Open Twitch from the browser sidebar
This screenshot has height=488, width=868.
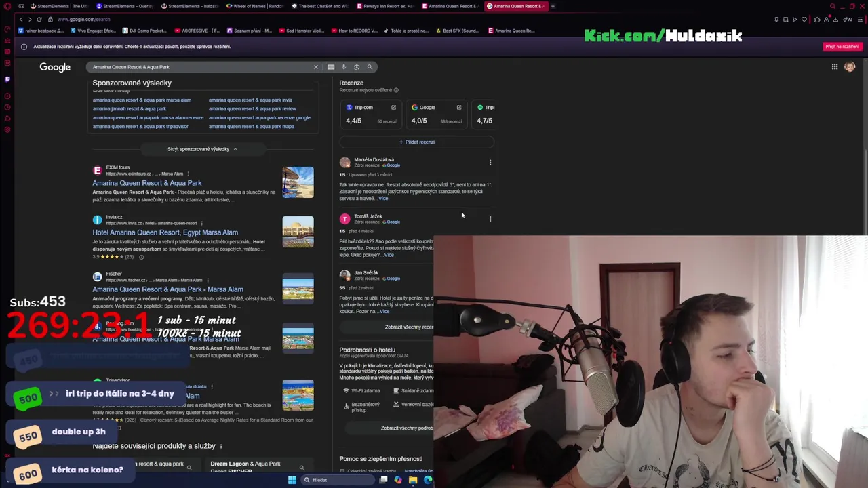[7, 79]
